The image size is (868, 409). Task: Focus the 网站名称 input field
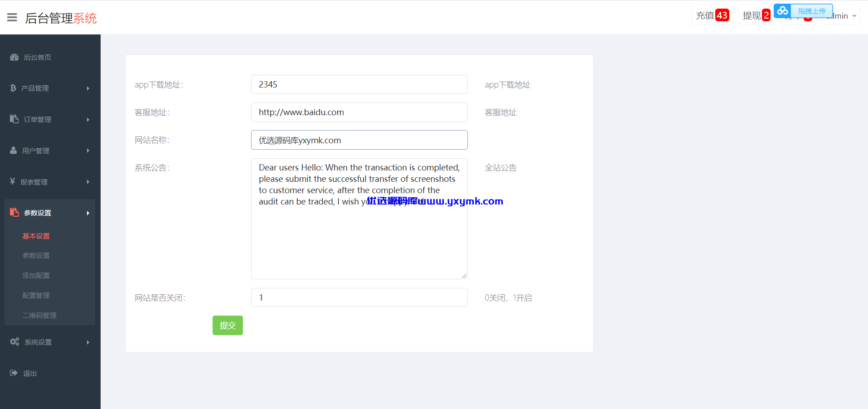(359, 140)
